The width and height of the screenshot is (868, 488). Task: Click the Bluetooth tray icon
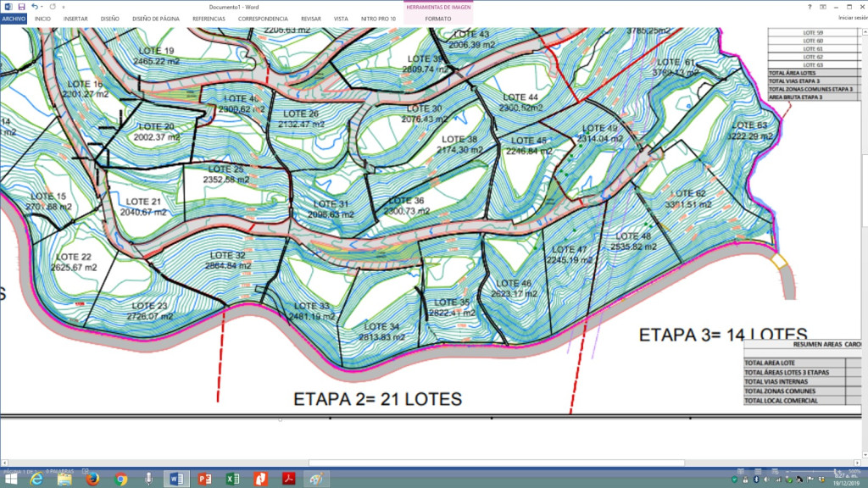click(x=755, y=480)
